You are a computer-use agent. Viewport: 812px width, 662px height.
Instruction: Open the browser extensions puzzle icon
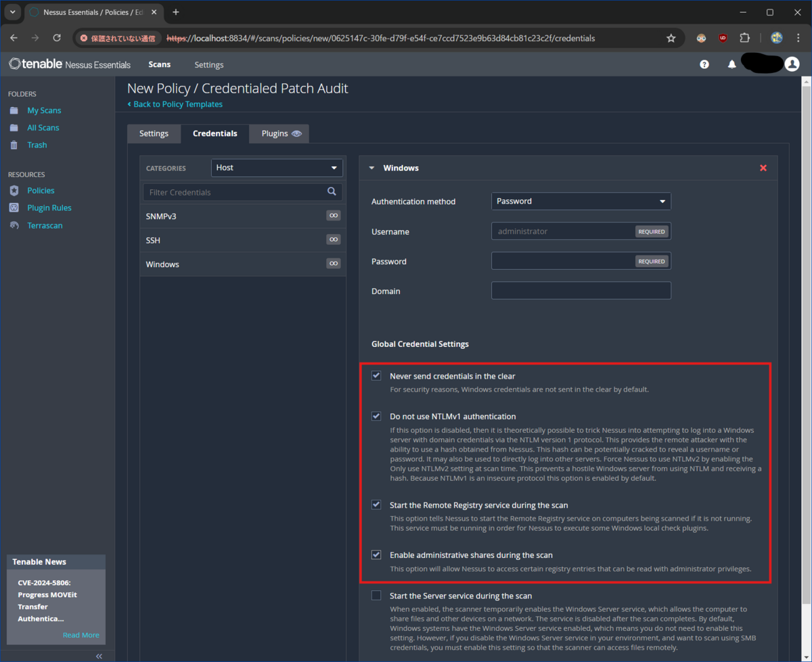[x=745, y=38]
